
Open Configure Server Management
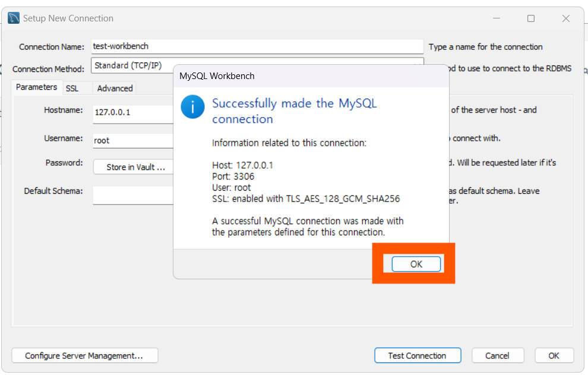coord(85,355)
